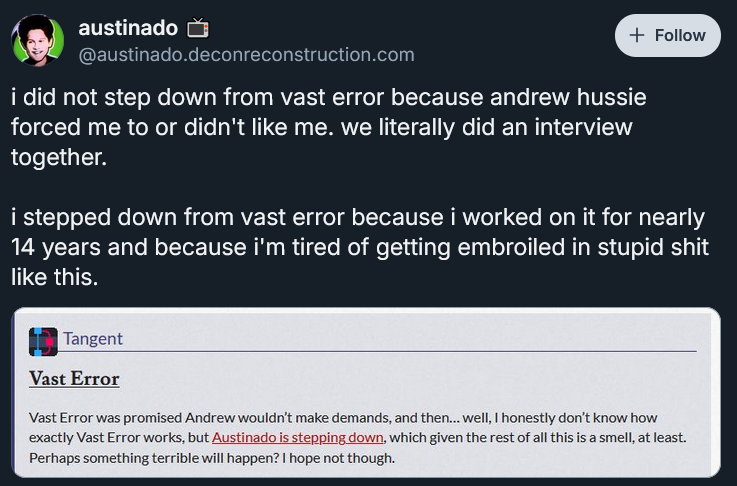The width and height of the screenshot is (737, 486).
Task: Click the Tangent site name label
Action: click(93, 339)
